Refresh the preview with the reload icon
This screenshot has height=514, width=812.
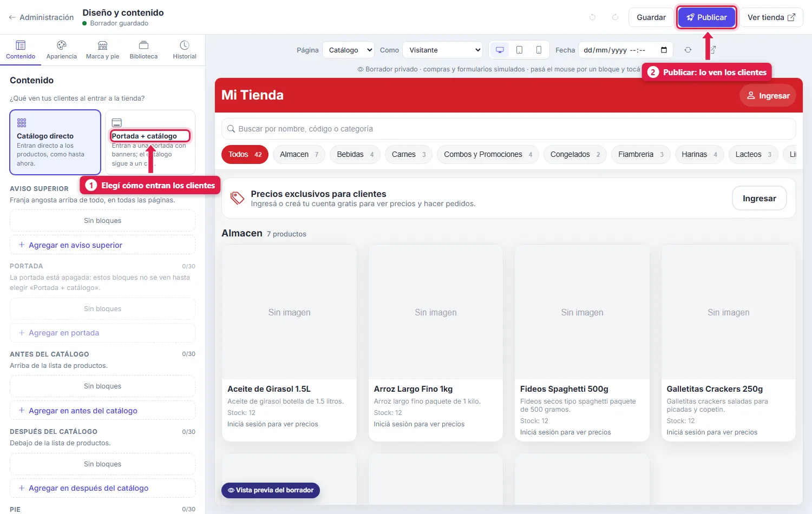pos(687,50)
